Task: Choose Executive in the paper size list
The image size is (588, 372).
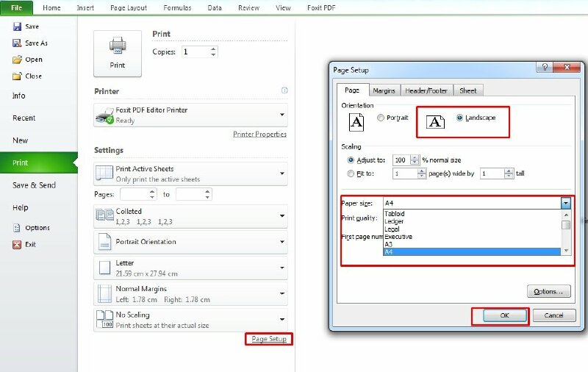Action: click(x=472, y=237)
